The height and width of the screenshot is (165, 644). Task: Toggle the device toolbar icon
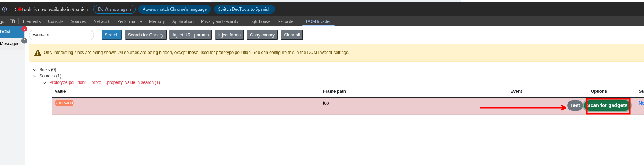pyautogui.click(x=12, y=21)
